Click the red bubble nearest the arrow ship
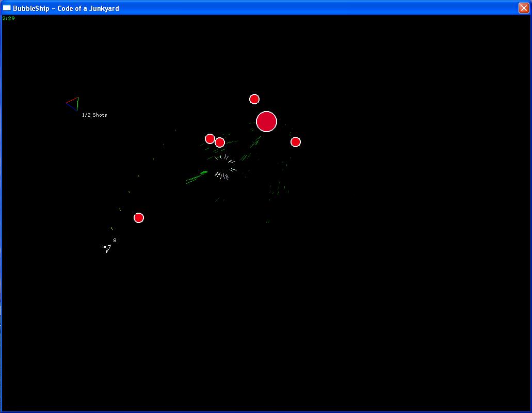 (x=138, y=218)
